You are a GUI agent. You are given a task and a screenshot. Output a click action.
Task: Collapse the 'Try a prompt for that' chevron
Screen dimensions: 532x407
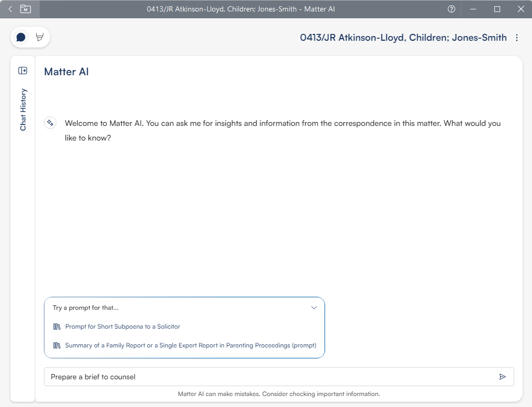[314, 308]
